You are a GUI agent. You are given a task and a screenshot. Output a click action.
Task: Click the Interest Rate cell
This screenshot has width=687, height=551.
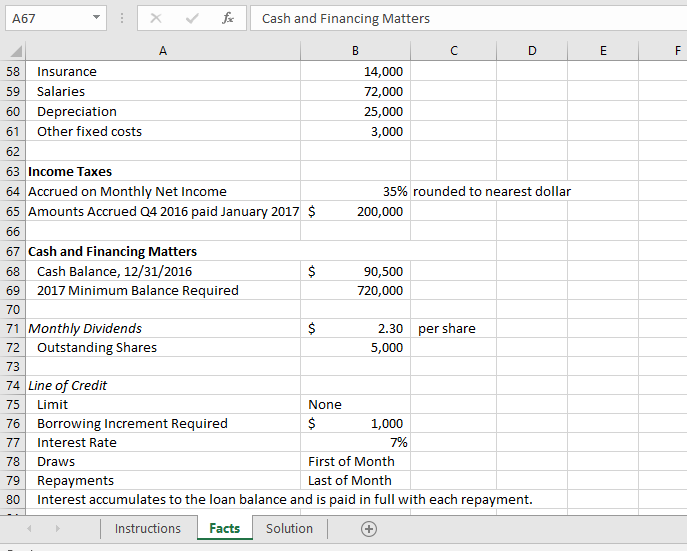163,442
